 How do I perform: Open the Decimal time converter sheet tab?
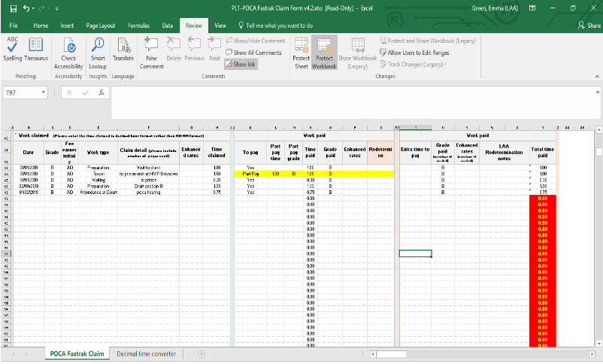146,353
